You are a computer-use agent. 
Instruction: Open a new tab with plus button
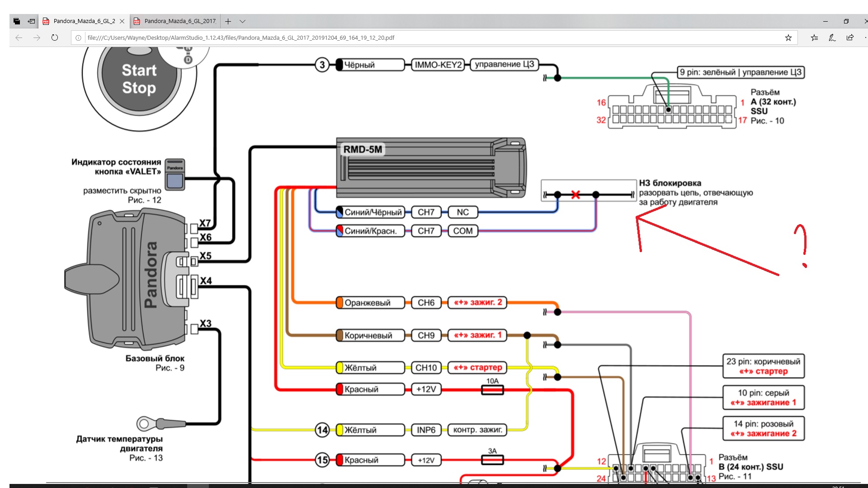[228, 21]
